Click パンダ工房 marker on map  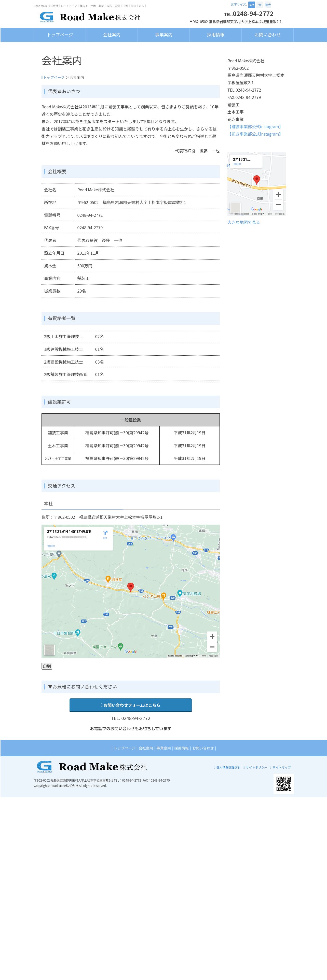coord(163,596)
